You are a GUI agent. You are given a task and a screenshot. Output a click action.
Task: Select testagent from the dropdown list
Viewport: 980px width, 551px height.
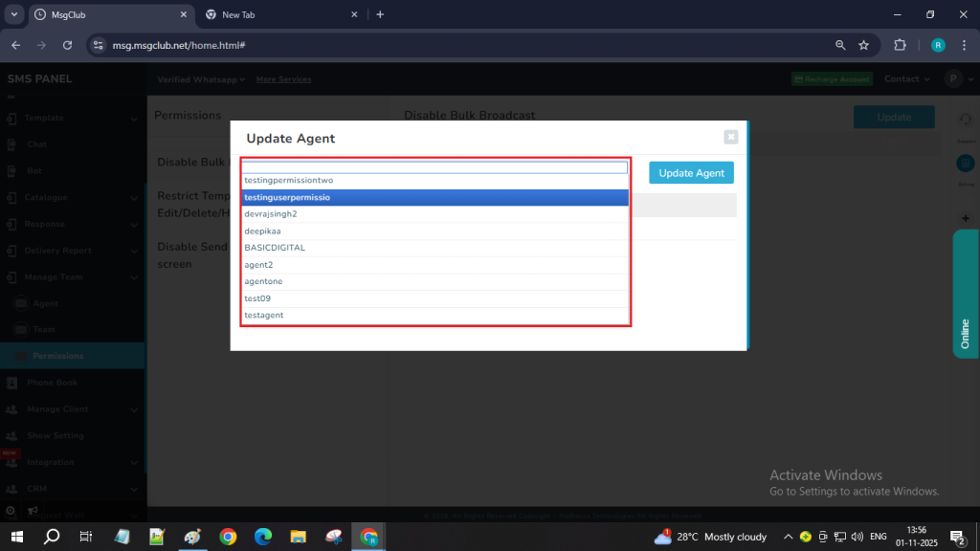435,315
